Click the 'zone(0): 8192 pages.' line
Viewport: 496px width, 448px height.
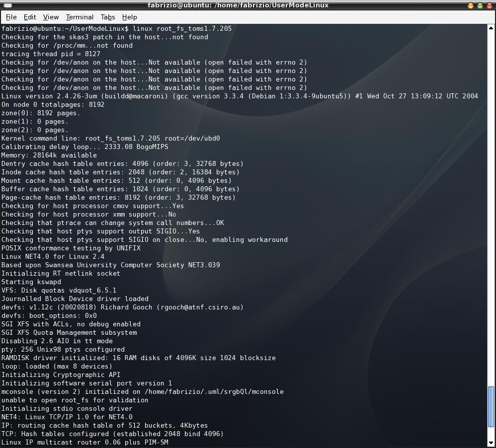point(41,113)
